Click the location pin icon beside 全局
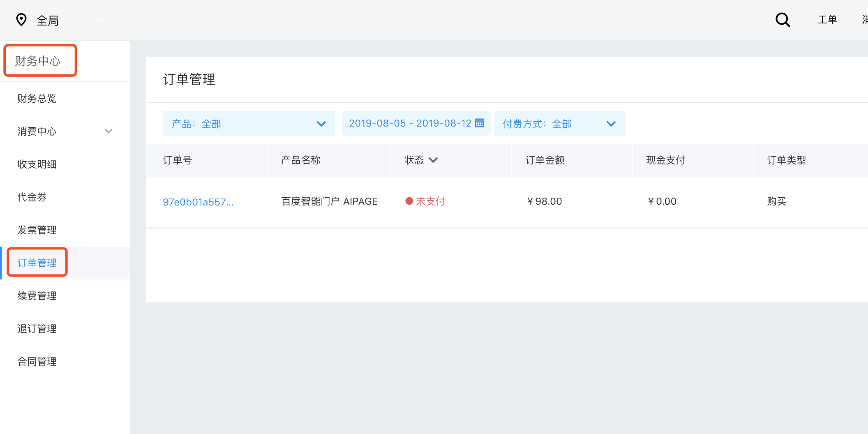Viewport: 868px width, 434px height. pyautogui.click(x=22, y=19)
